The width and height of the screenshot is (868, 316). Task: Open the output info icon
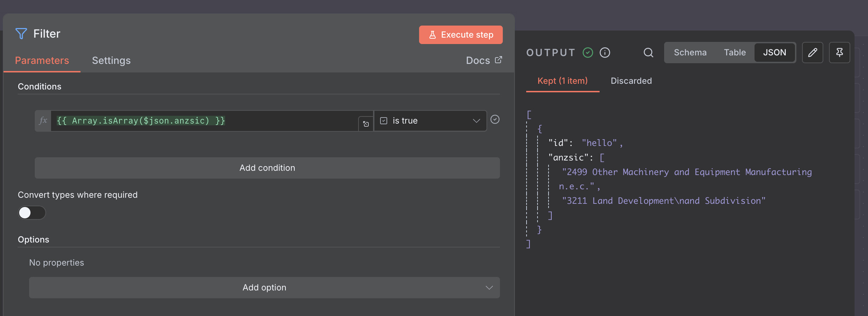coord(605,53)
